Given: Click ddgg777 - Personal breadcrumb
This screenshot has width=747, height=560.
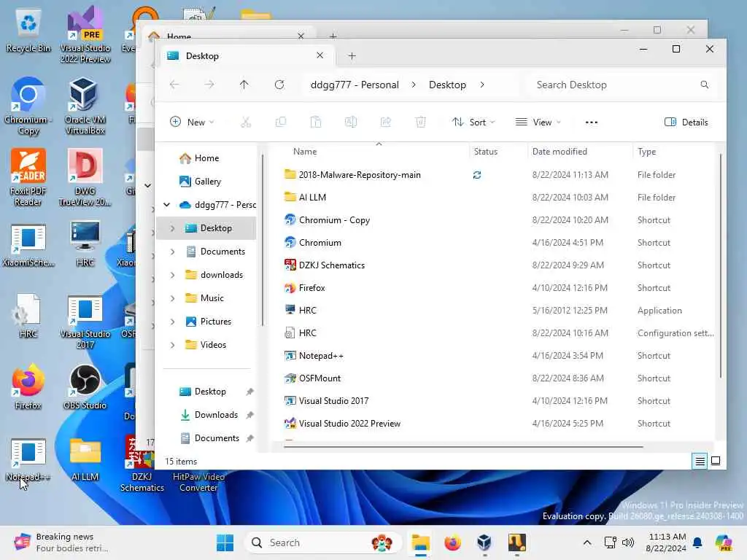Looking at the screenshot, I should tap(355, 85).
